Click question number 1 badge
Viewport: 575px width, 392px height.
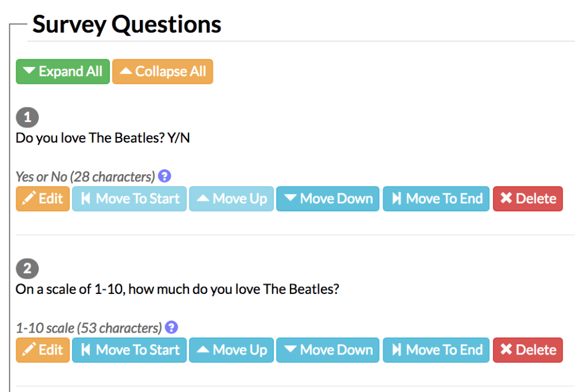27,118
